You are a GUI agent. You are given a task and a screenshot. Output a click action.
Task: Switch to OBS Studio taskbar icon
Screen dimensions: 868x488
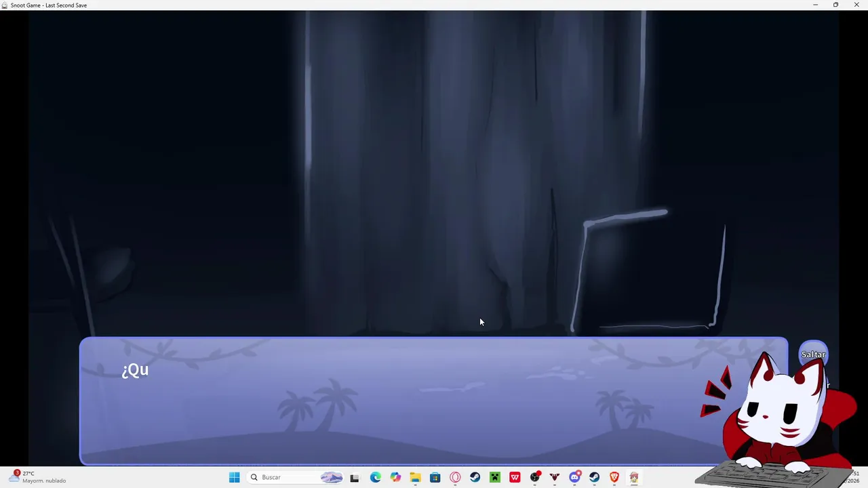click(x=535, y=477)
